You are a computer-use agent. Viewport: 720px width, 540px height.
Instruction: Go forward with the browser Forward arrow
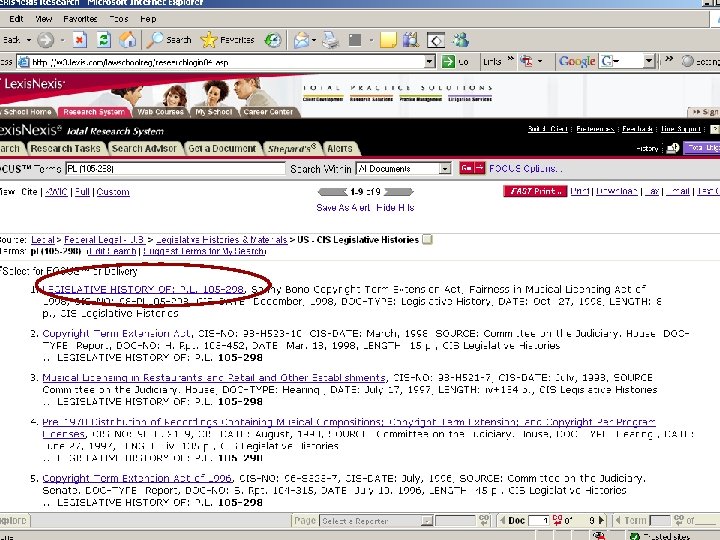click(45, 40)
